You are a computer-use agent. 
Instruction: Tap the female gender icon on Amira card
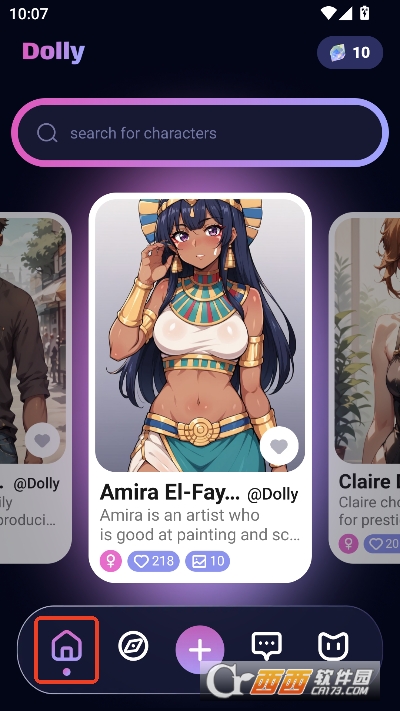[x=111, y=561]
